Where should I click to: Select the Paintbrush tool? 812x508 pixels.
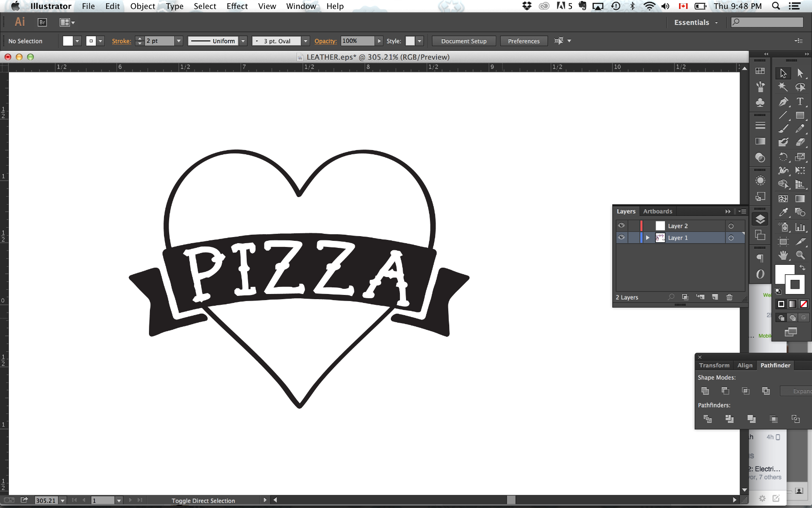[x=783, y=128]
